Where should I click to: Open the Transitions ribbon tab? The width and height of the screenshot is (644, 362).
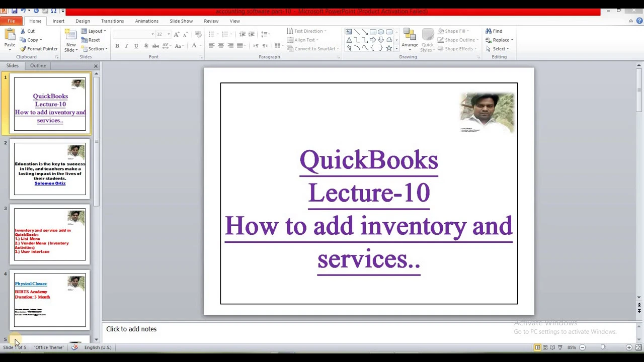coord(112,21)
